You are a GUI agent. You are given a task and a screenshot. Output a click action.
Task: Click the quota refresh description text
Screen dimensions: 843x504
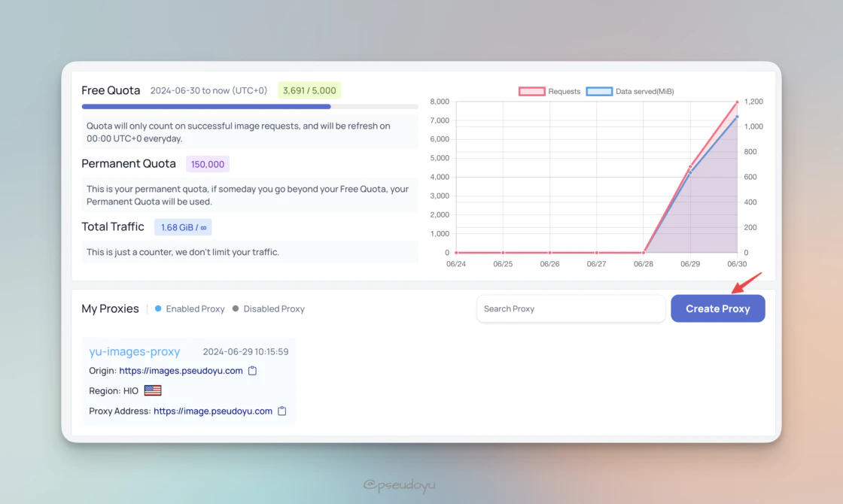(239, 132)
